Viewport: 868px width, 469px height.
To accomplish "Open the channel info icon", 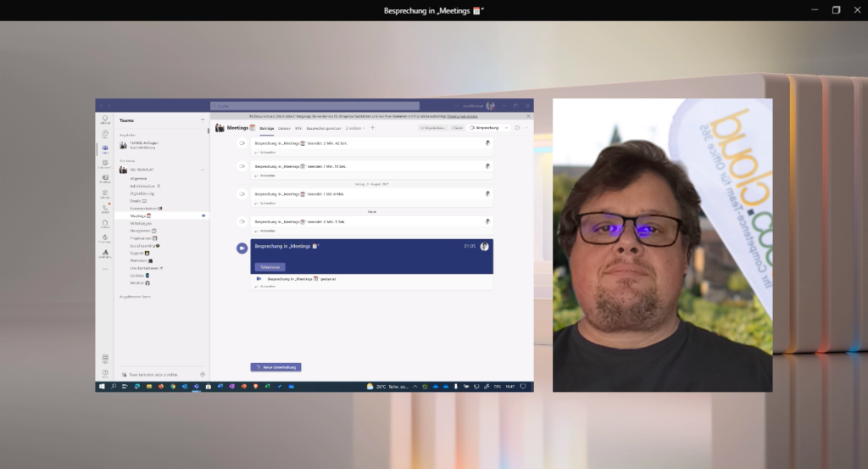I will [x=517, y=128].
